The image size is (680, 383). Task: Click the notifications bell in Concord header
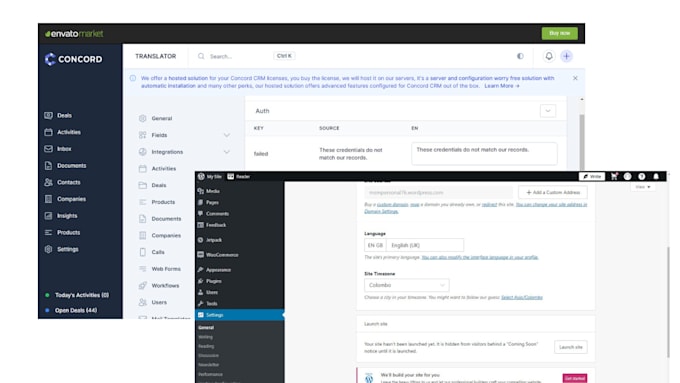pos(549,56)
